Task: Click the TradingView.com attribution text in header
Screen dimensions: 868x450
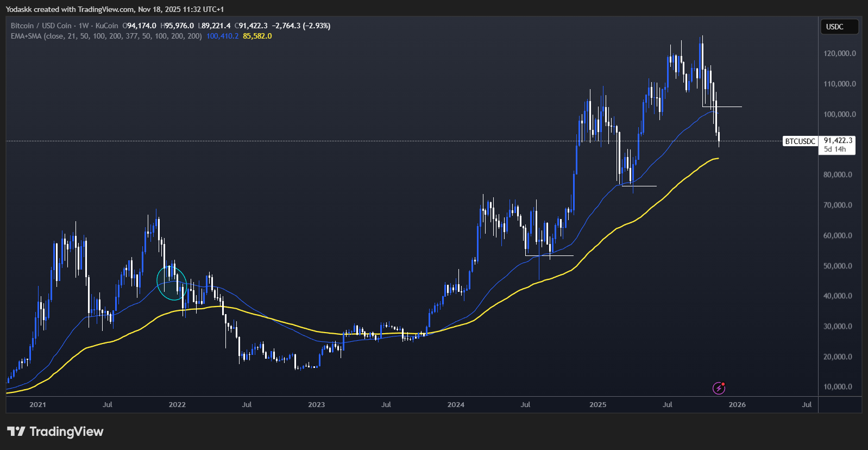Action: pos(106,9)
